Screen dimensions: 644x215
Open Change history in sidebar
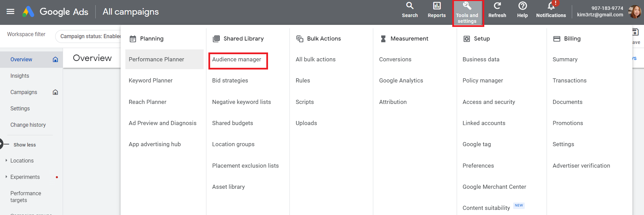28,125
